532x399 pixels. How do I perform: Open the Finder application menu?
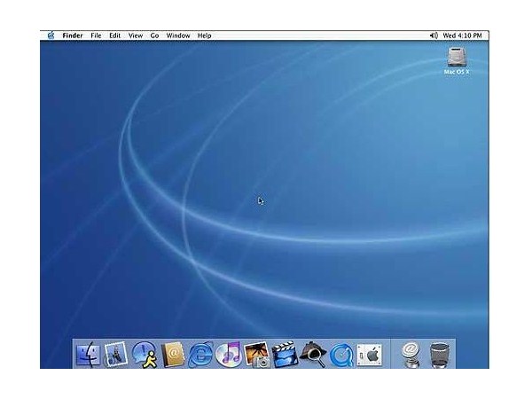73,35
